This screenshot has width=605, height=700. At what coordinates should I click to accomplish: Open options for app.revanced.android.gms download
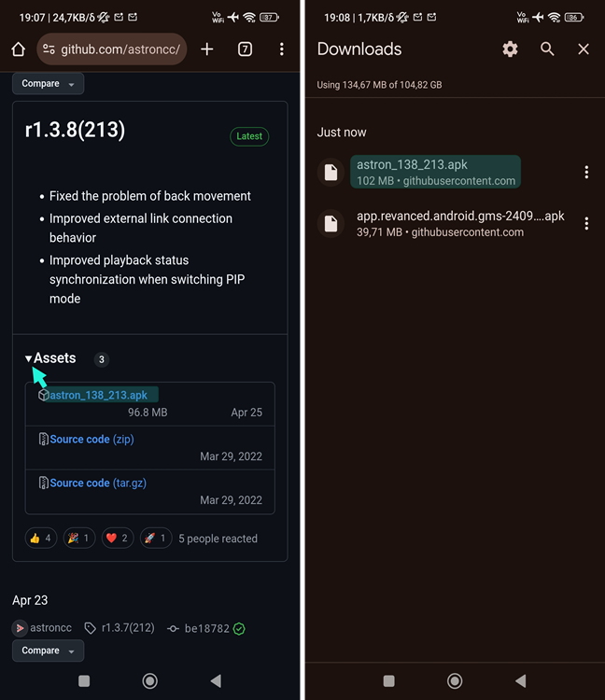pos(586,224)
